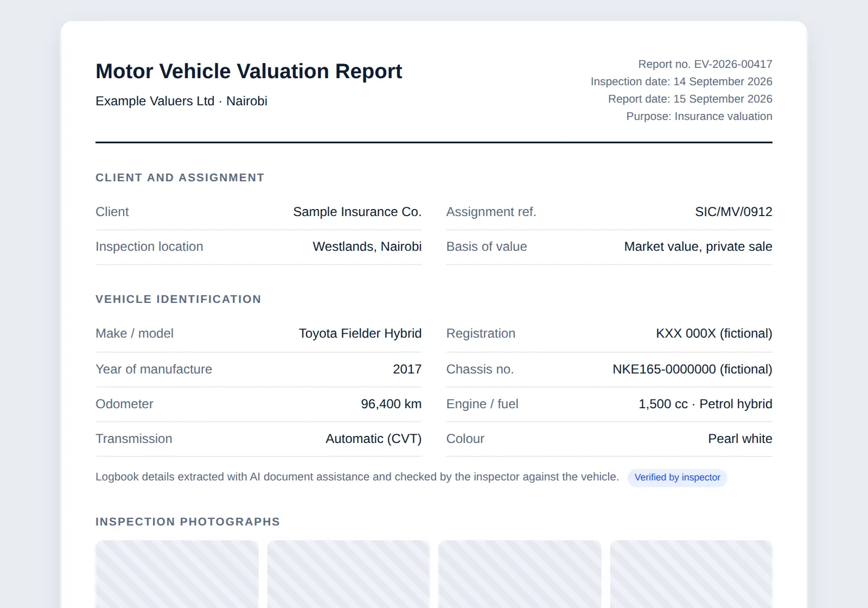This screenshot has width=868, height=608.
Task: Click the "Colour" field label
Action: pyautogui.click(x=465, y=439)
